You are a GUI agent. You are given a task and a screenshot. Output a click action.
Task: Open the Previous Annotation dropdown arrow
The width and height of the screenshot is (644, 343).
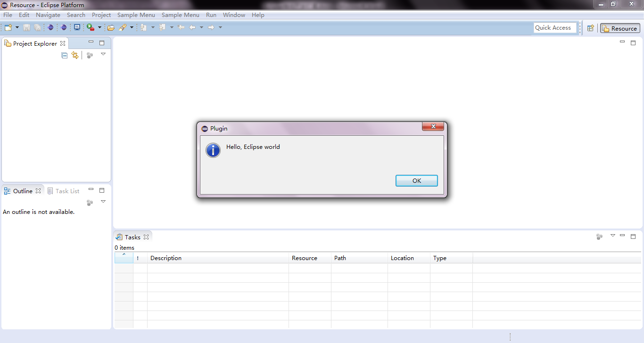pyautogui.click(x=172, y=28)
